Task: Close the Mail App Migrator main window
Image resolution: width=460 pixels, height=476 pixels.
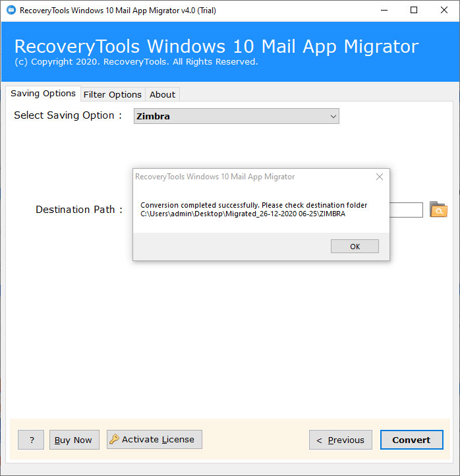Action: pyautogui.click(x=444, y=11)
